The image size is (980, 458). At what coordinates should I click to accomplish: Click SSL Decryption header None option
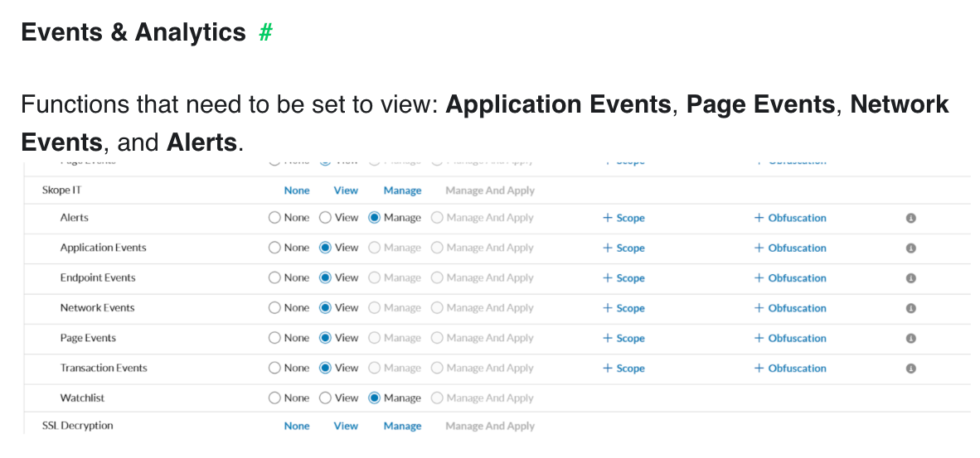point(296,427)
